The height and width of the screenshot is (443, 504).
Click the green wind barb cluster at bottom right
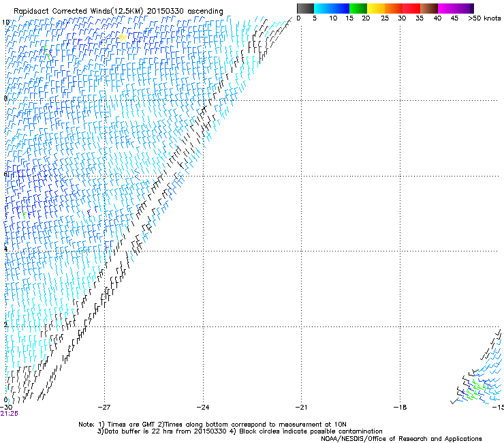477,391
